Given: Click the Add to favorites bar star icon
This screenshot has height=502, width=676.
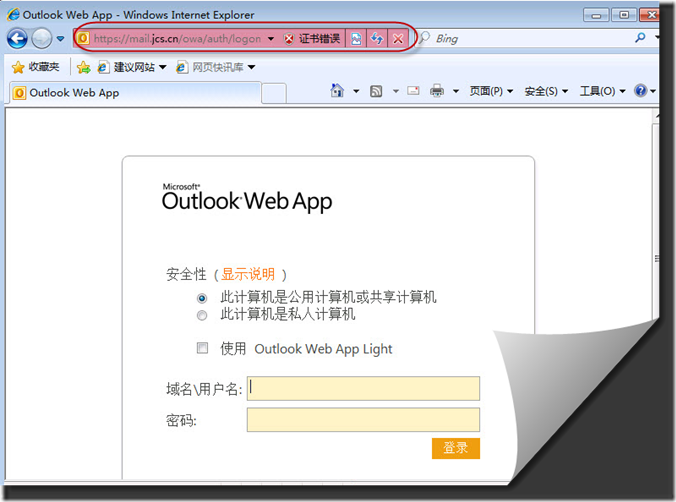Looking at the screenshot, I should tap(83, 67).
